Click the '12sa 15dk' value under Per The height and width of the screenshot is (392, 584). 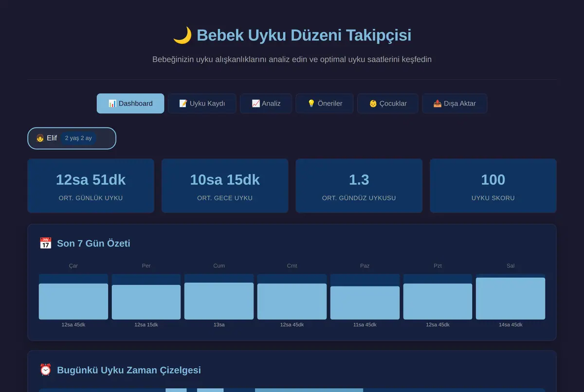[146, 325]
